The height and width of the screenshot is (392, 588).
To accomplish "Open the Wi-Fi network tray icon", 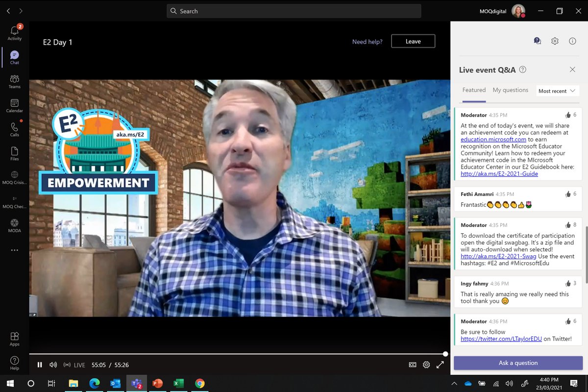I will click(496, 383).
